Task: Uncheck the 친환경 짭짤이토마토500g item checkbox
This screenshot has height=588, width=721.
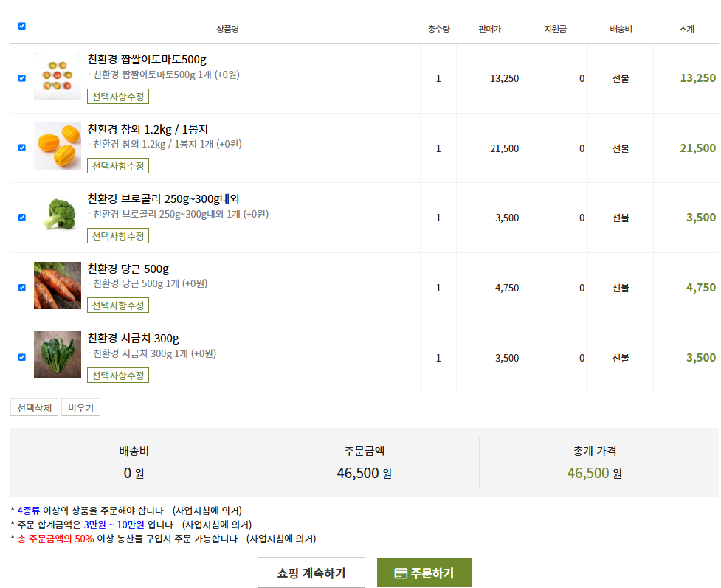Action: [x=21, y=77]
